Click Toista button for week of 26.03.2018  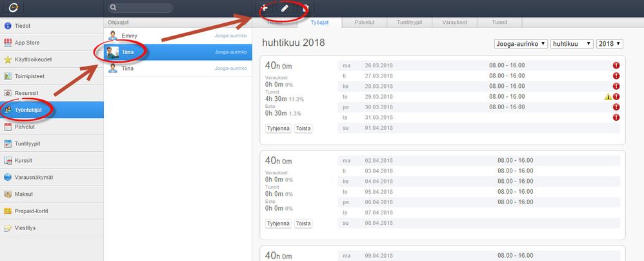pos(303,129)
